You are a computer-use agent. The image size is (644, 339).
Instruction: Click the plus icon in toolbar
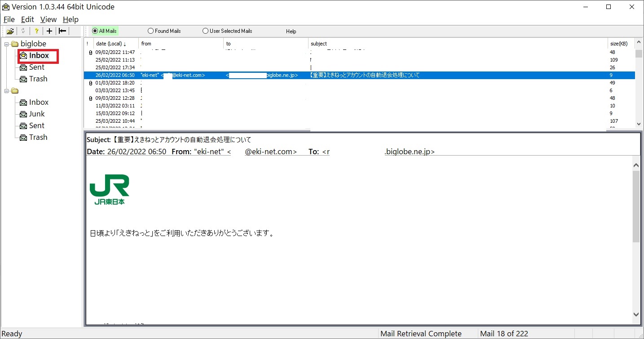[x=49, y=31]
